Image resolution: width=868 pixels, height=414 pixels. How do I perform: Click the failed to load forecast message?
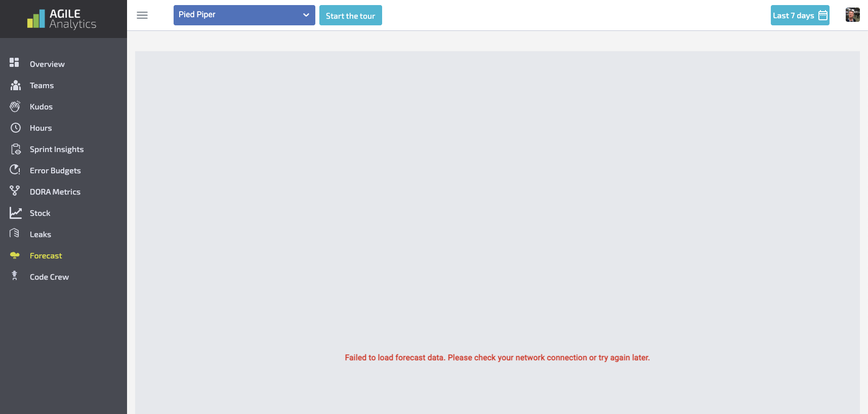click(497, 358)
